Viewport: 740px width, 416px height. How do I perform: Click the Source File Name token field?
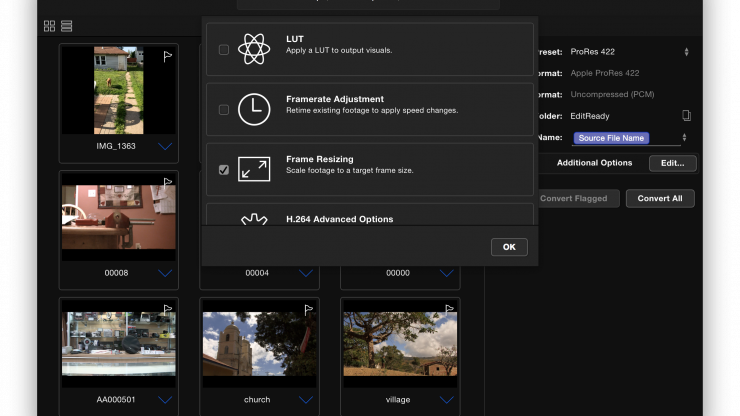pyautogui.click(x=611, y=138)
